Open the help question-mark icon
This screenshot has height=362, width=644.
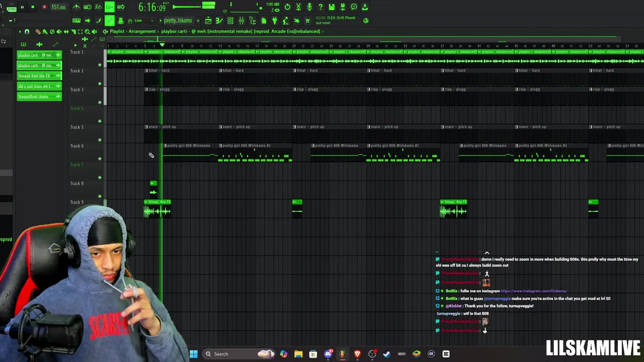pos(320,7)
